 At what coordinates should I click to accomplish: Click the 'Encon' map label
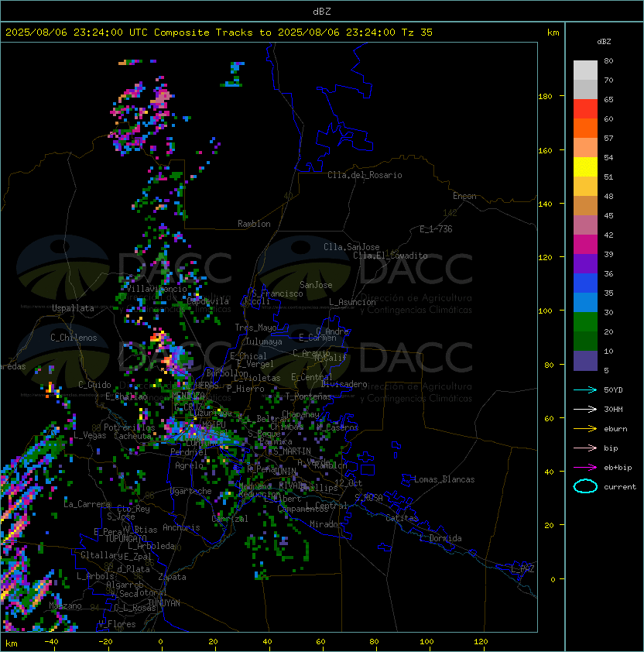click(464, 196)
